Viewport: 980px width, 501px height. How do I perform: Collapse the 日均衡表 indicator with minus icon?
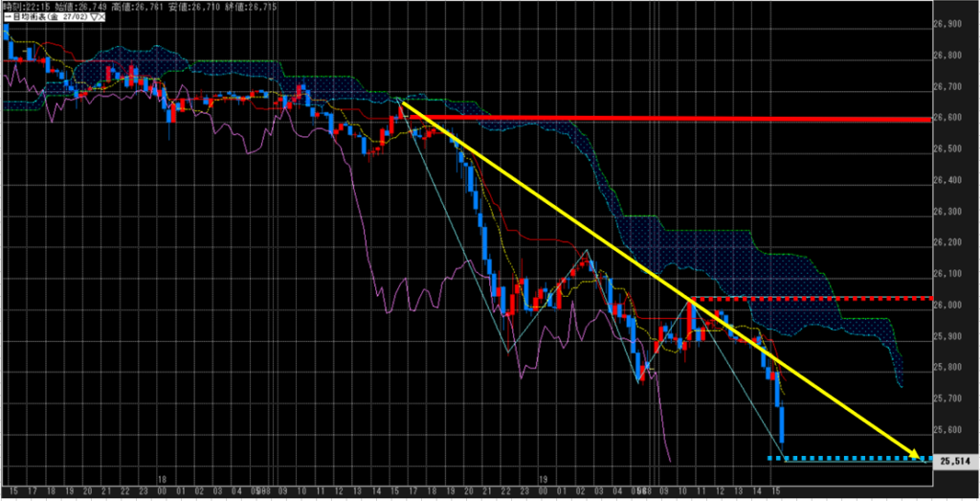(x=6, y=16)
